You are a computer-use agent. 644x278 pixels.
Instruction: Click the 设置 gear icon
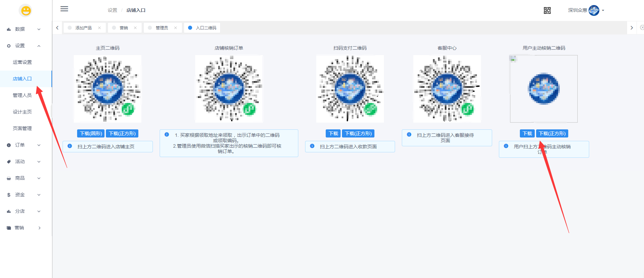(9, 46)
